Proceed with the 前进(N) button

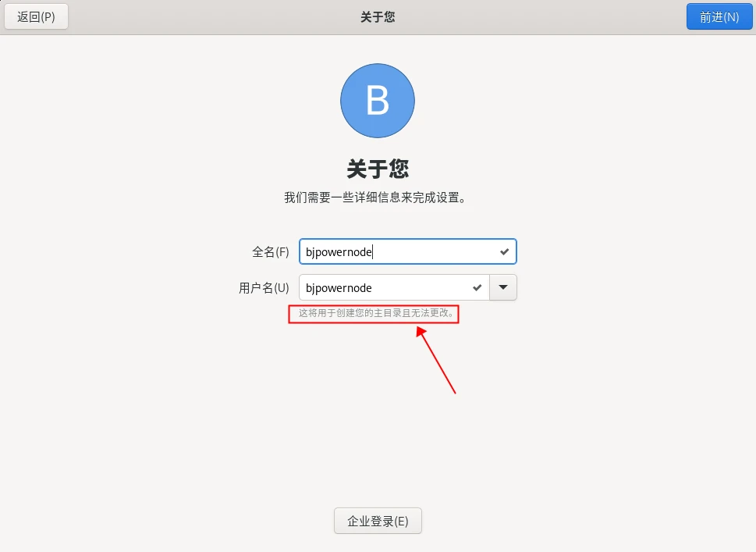[719, 17]
